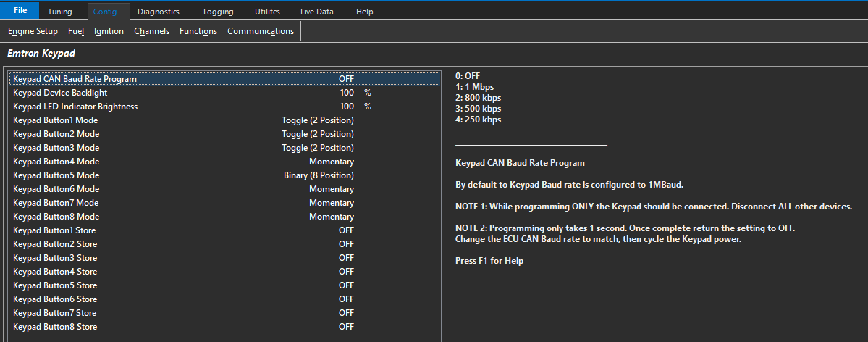Image resolution: width=868 pixels, height=342 pixels.
Task: Click Button7 Mode Momentary value
Action: [331, 203]
